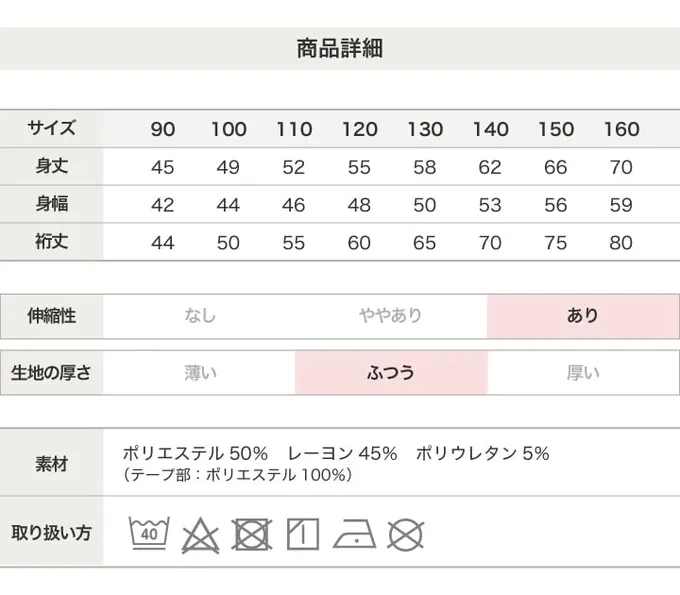Screen dimensions: 680x595
Task: Click the 40-degree wash care icon
Action: [x=149, y=533]
